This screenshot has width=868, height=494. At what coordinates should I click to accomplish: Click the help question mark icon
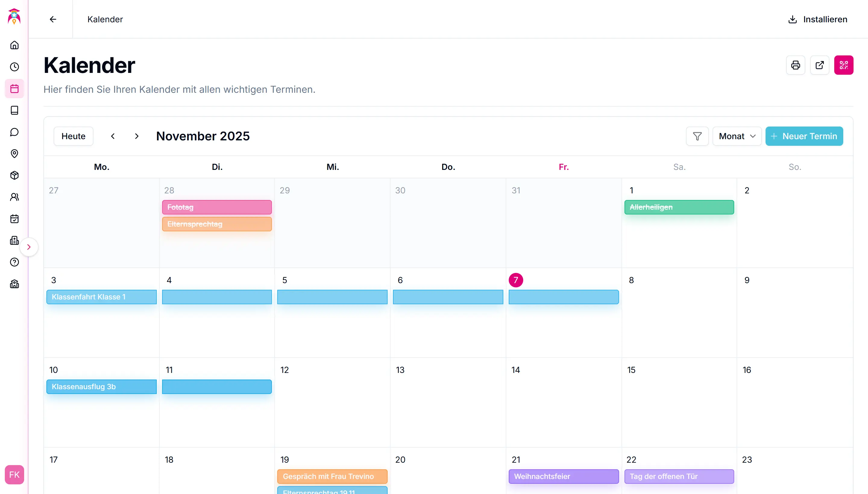(14, 262)
